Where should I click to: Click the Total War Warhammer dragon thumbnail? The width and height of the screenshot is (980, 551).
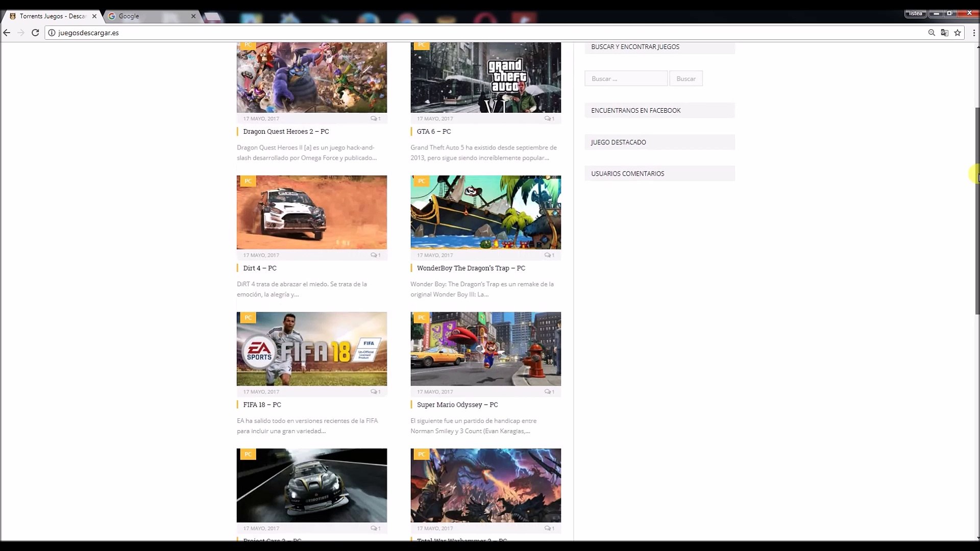[485, 486]
